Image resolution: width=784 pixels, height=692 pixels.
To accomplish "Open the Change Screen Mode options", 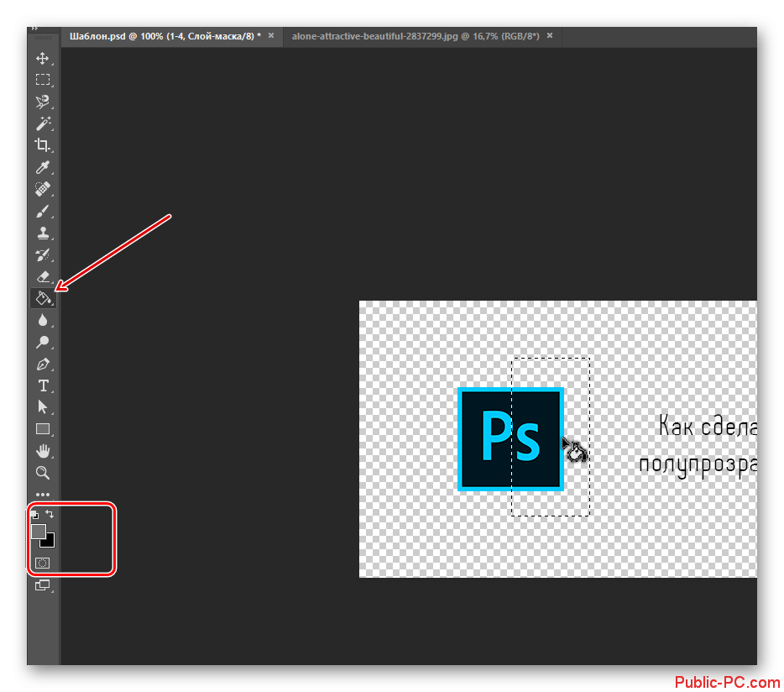I will coord(42,585).
